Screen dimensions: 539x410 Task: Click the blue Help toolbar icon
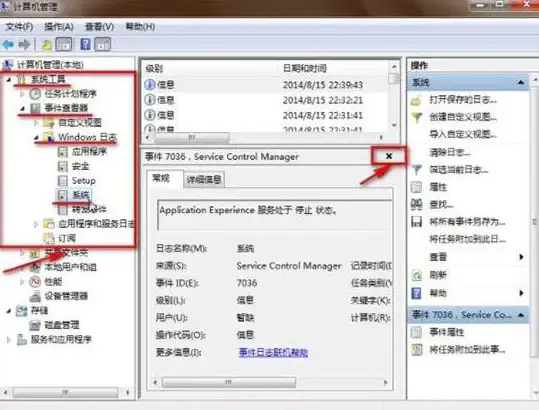(x=85, y=44)
